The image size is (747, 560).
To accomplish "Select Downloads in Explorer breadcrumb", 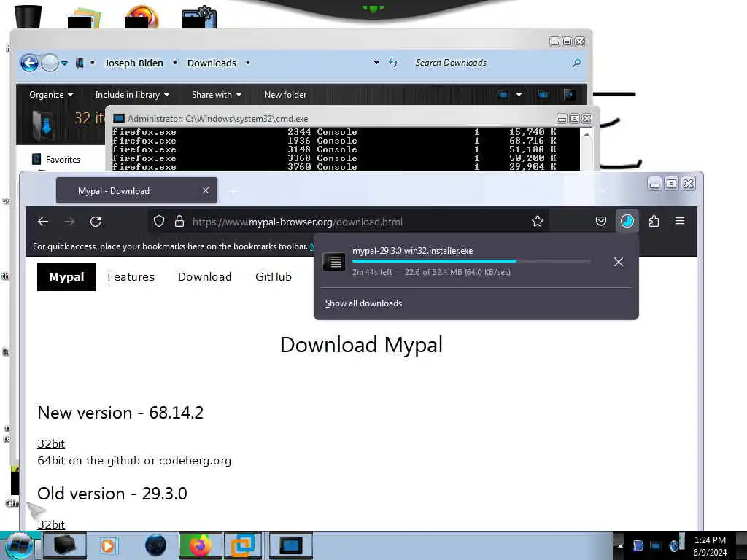I will point(212,63).
